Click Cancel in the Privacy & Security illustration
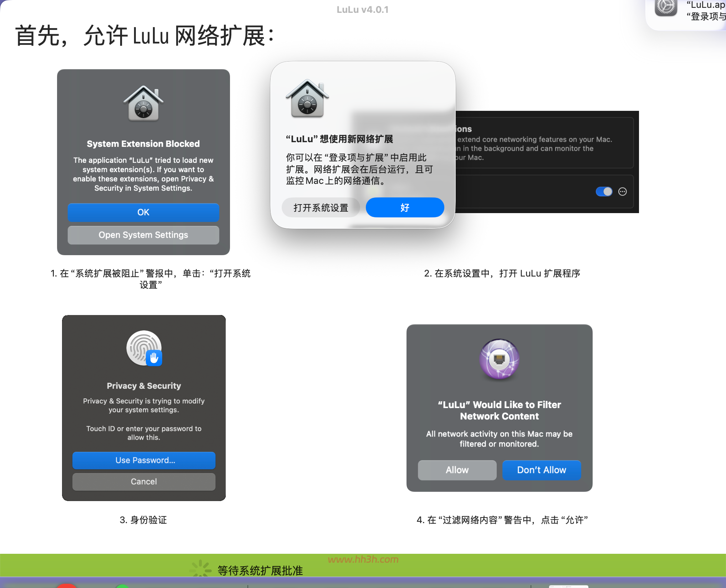Viewport: 726px width, 588px height. click(x=144, y=482)
